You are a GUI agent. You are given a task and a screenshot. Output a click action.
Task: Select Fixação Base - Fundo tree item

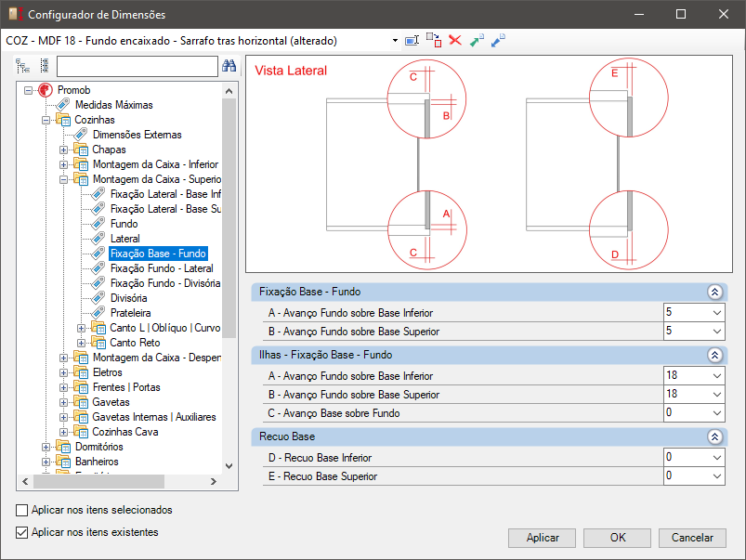coord(158,254)
